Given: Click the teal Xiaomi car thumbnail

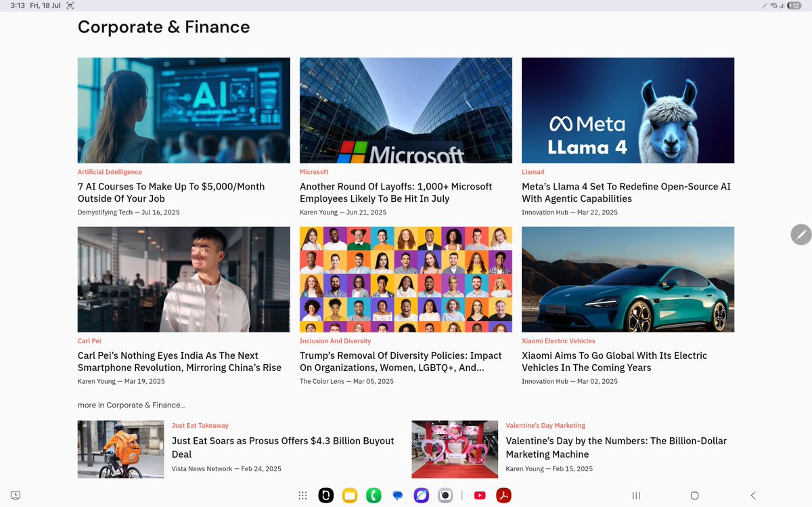Looking at the screenshot, I should (628, 280).
